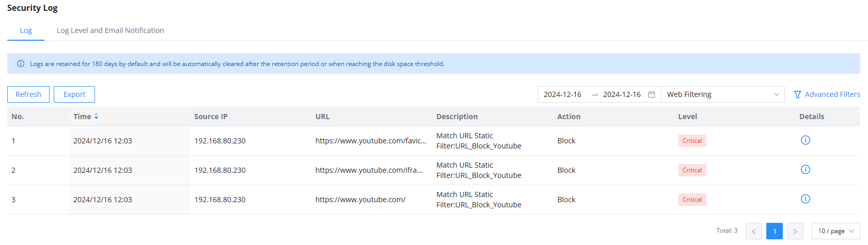Image resolution: width=868 pixels, height=245 pixels.
Task: Click the time 2024/12/16 12:03 in row 2
Action: pyautogui.click(x=103, y=170)
